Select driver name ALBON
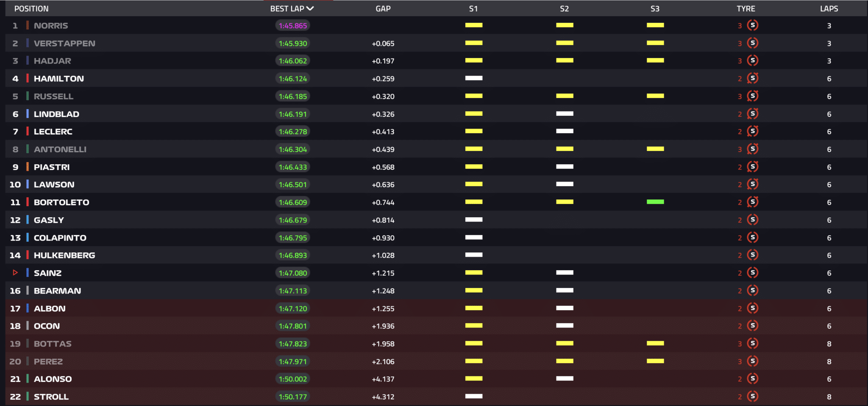Viewport: 868px width, 406px height. [x=50, y=309]
